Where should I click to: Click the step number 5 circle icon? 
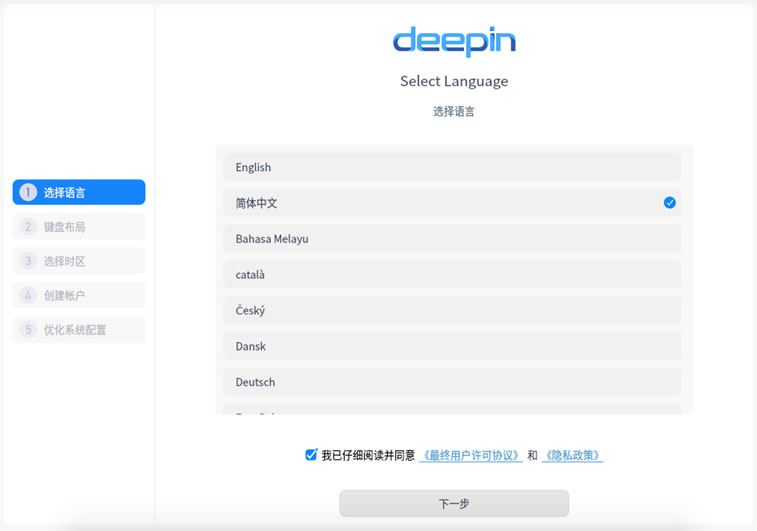pyautogui.click(x=28, y=329)
